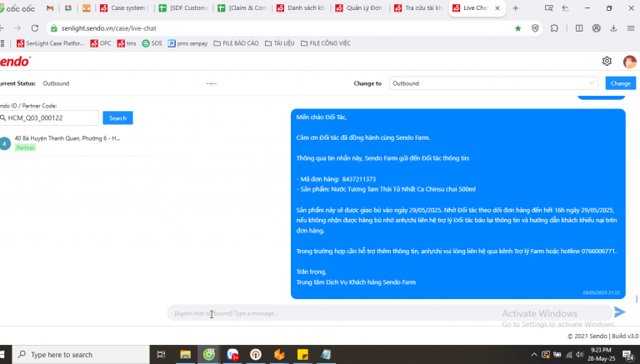Open the OPC bookmark
This screenshot has height=364, width=640.
[101, 43]
